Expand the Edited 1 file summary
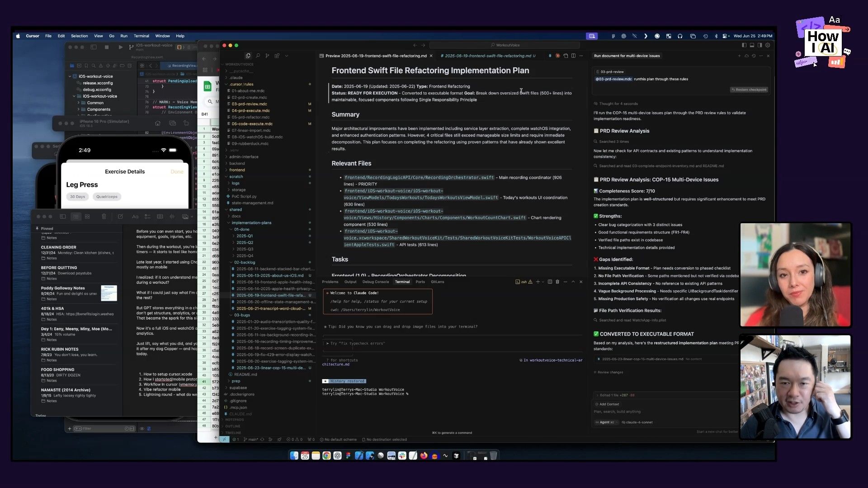Viewport: 868px width, 488px height. point(615,395)
